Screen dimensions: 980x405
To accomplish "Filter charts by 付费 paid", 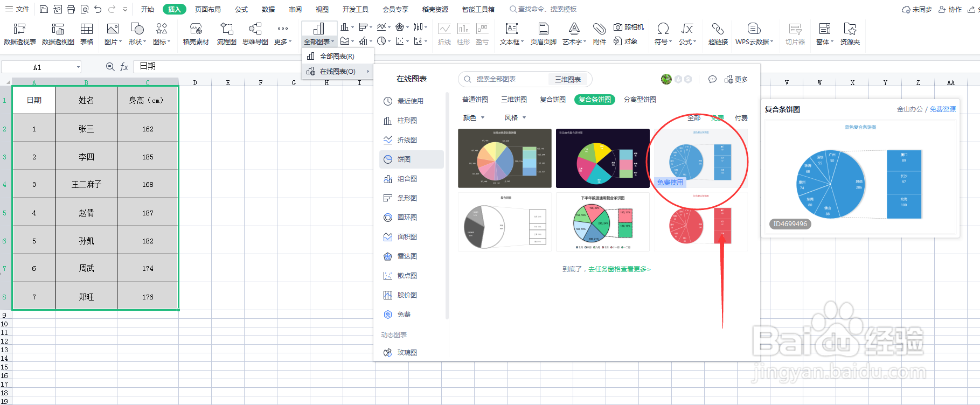I will pos(741,117).
